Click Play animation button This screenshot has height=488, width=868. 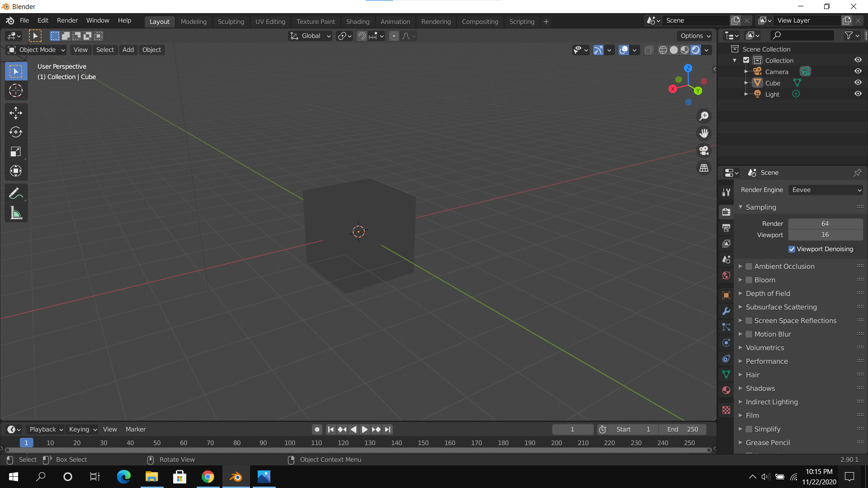(x=364, y=430)
